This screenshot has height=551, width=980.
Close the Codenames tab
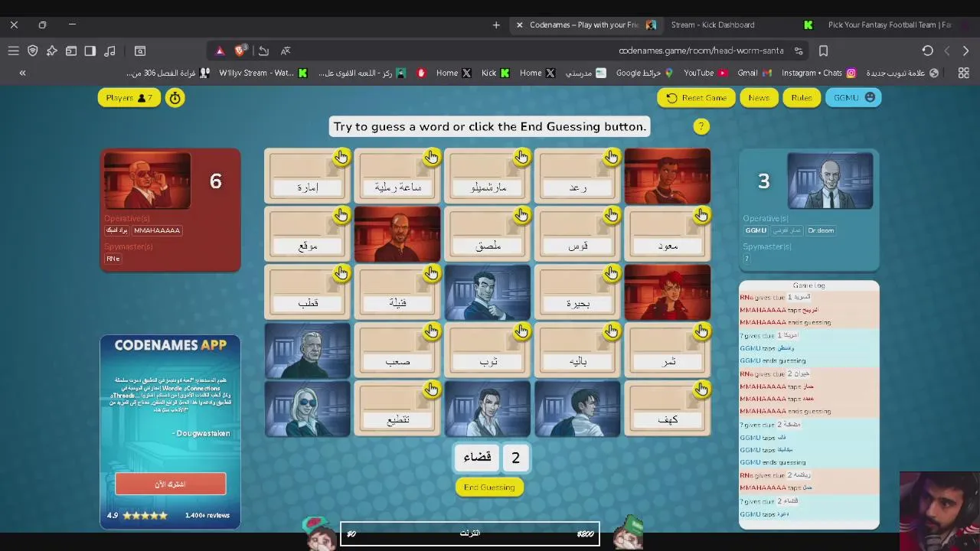(519, 24)
